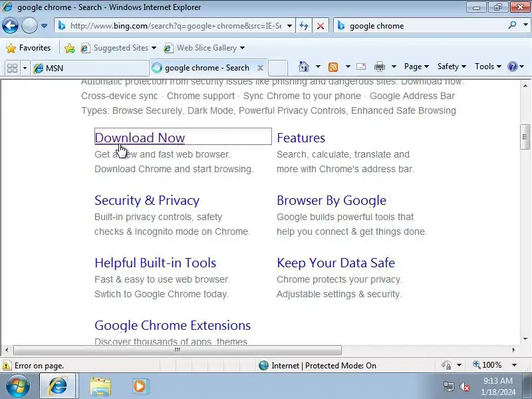Open Windows Media Player from the taskbar
This screenshot has height=399, width=532.
point(140,386)
